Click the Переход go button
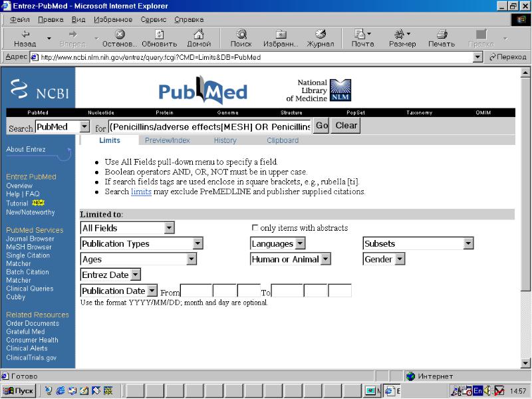This screenshot has width=532, height=399. pos(507,57)
